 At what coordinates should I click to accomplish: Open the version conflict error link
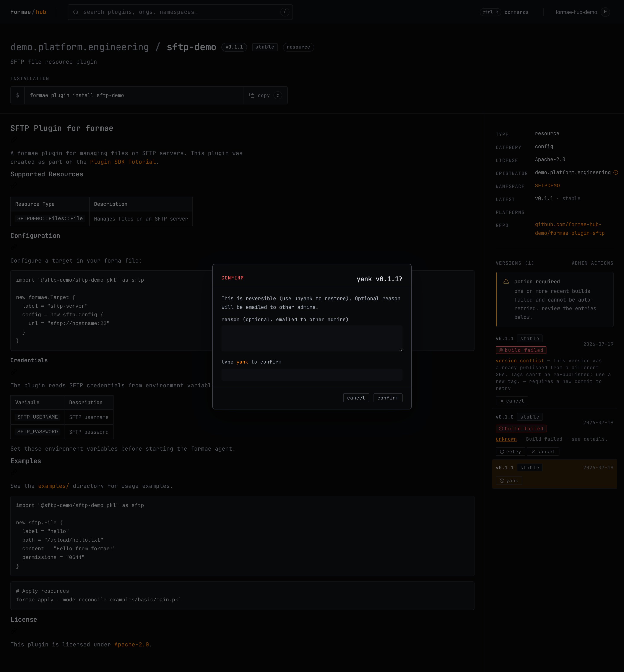(520, 361)
